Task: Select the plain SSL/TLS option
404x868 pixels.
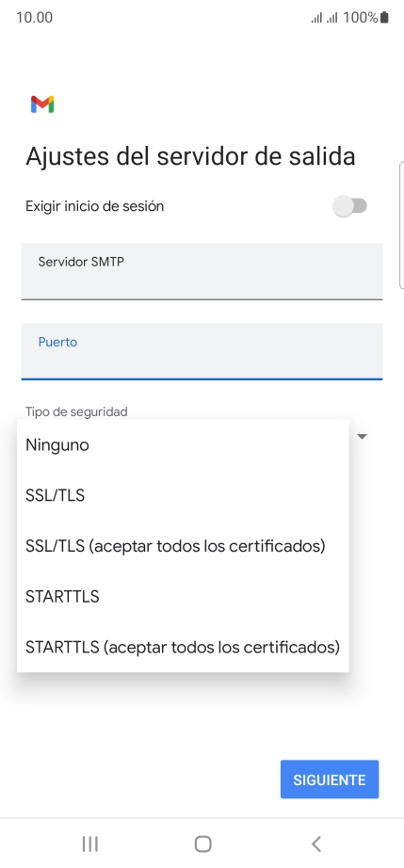Action: pyautogui.click(x=183, y=495)
